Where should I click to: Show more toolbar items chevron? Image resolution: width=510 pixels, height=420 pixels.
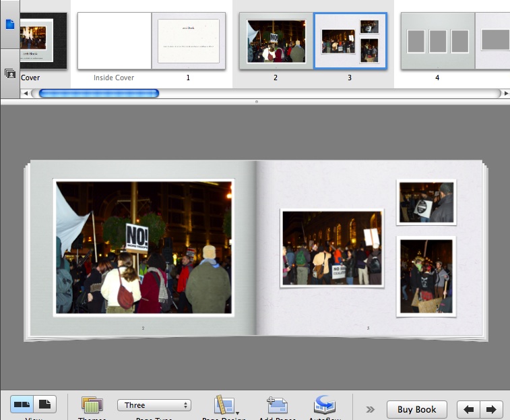coord(370,409)
